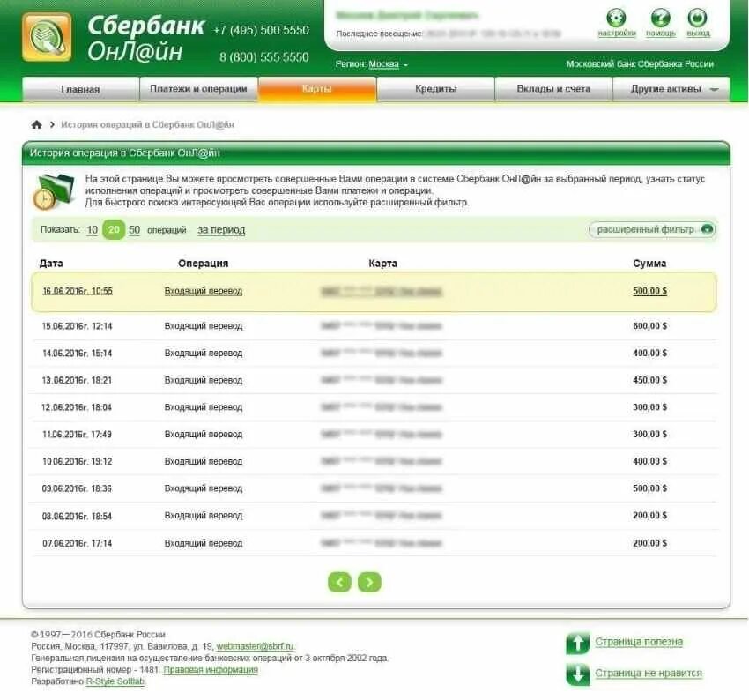Open Входящий перевод link in highlighted row

coord(203,291)
